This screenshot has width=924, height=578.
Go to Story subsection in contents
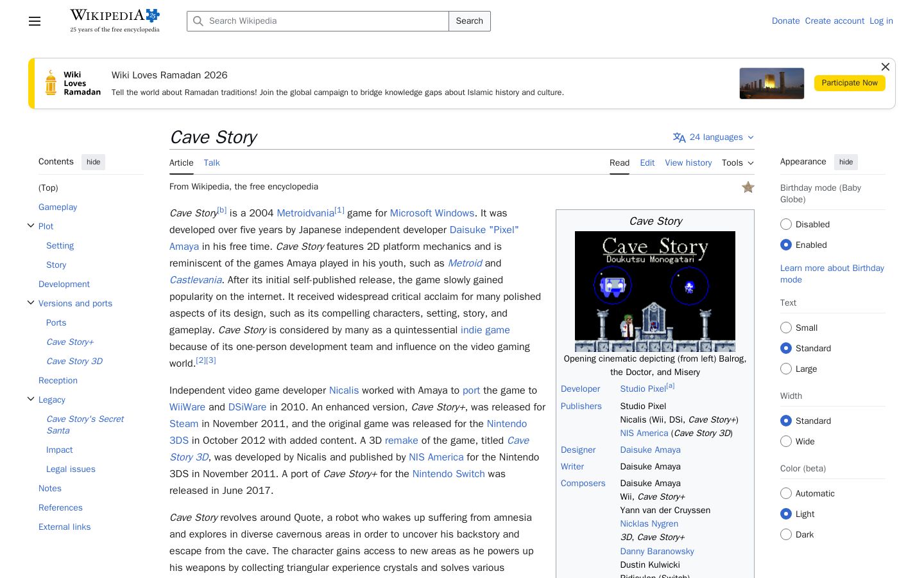pyautogui.click(x=56, y=265)
